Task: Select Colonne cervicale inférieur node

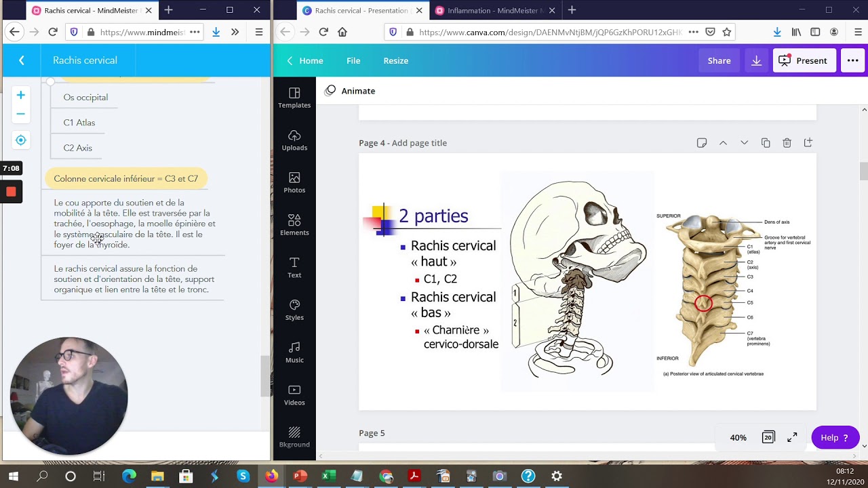Action: [126, 179]
